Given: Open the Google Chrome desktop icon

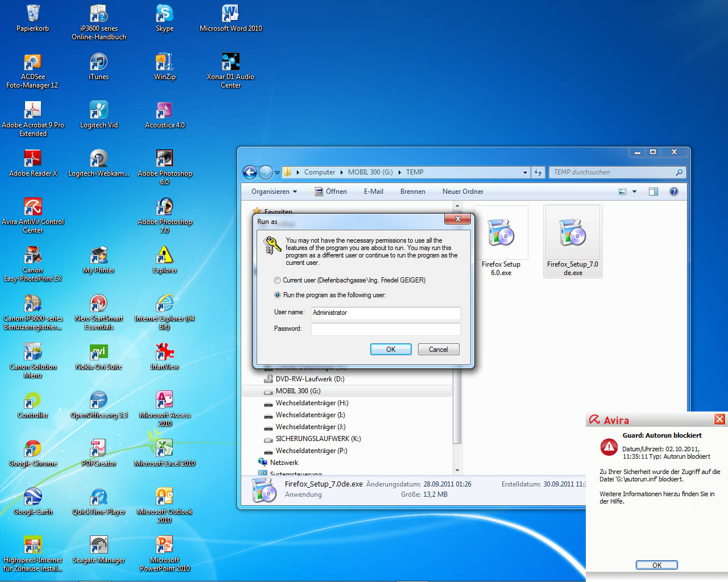Looking at the screenshot, I should pyautogui.click(x=32, y=449).
